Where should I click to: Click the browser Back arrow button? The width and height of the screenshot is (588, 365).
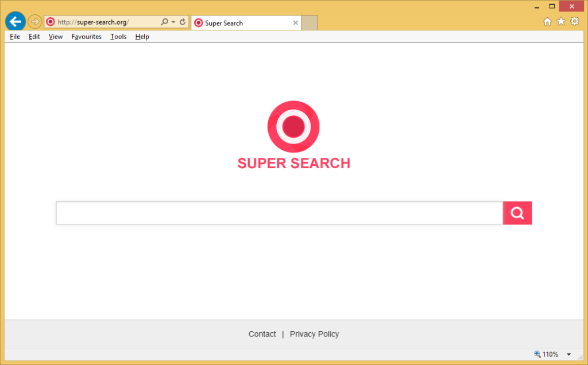pos(15,22)
